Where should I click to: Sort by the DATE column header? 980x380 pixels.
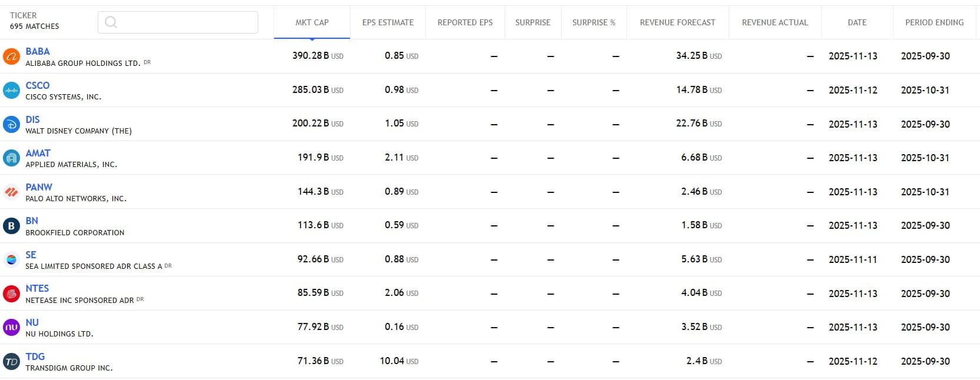point(856,22)
